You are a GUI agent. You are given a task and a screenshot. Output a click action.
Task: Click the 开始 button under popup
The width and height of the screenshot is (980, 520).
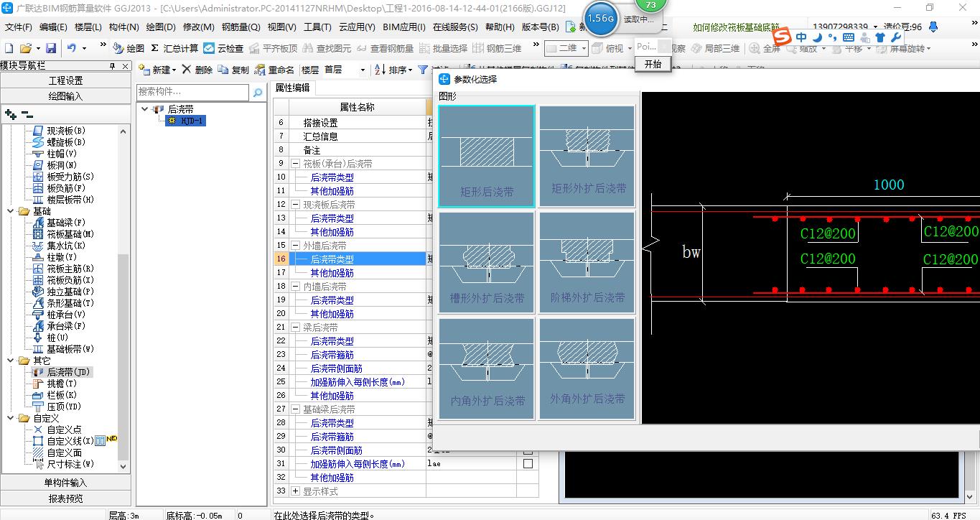(x=653, y=64)
